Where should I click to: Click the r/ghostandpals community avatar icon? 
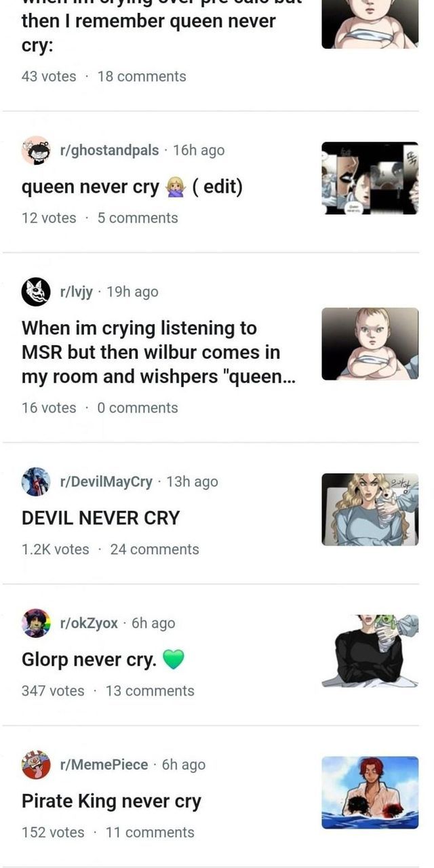(x=36, y=151)
